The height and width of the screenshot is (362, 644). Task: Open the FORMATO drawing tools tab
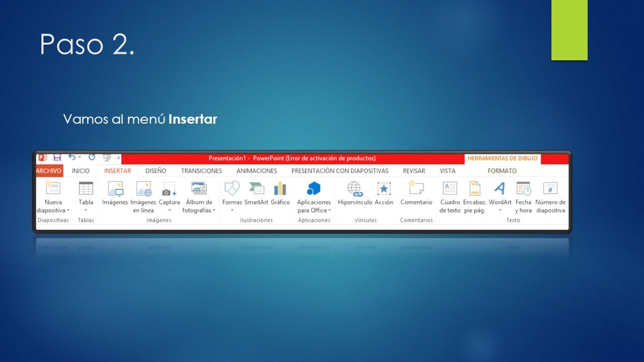click(x=502, y=171)
